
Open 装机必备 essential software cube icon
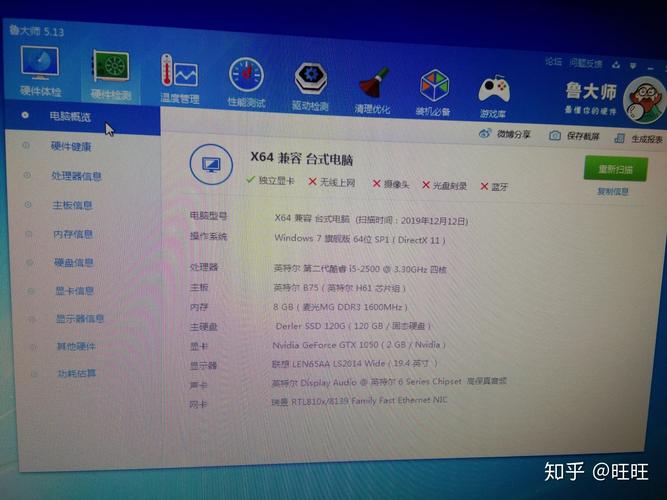pyautogui.click(x=433, y=93)
